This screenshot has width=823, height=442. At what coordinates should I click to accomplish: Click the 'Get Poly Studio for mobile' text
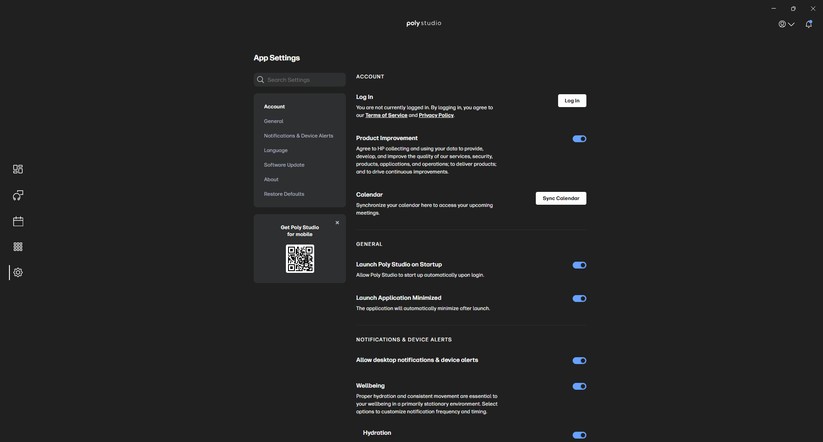[300, 231]
